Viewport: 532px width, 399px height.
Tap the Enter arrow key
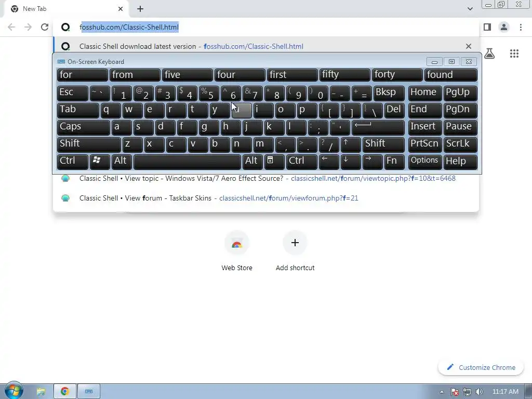coord(378,127)
